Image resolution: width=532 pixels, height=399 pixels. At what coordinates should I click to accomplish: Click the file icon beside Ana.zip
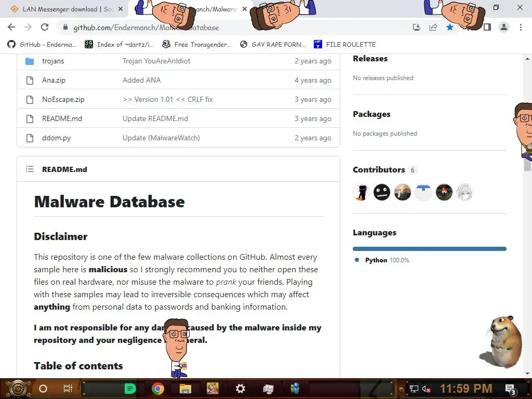[x=30, y=81]
